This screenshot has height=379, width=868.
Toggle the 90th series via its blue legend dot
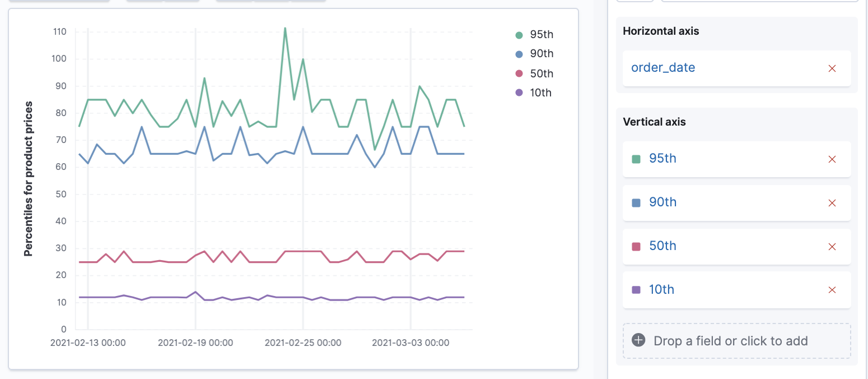click(x=519, y=54)
